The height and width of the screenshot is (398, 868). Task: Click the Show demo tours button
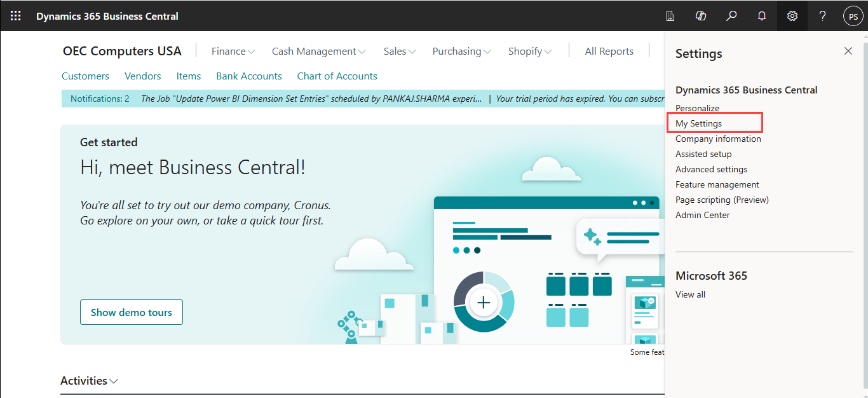[132, 312]
